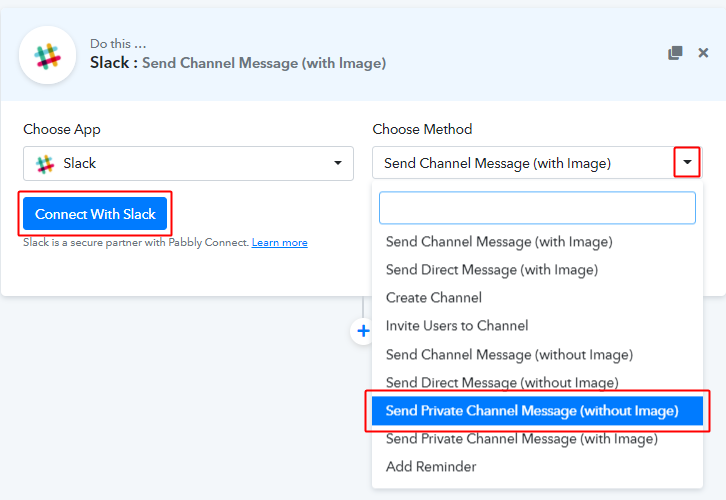Click the Choose Method dropdown arrow
The image size is (726, 500).
[687, 162]
